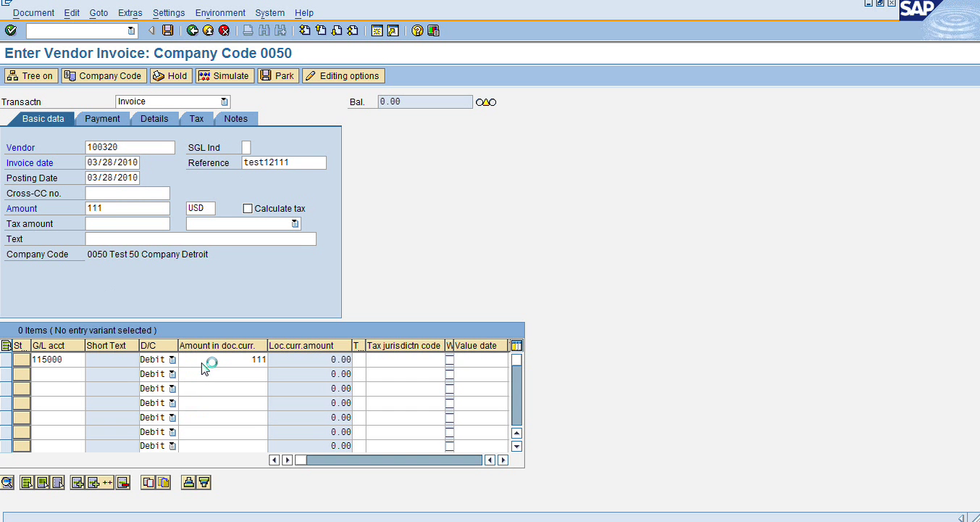Click the Select Block icon
Screen dimensions: 980x522
pos(42,482)
